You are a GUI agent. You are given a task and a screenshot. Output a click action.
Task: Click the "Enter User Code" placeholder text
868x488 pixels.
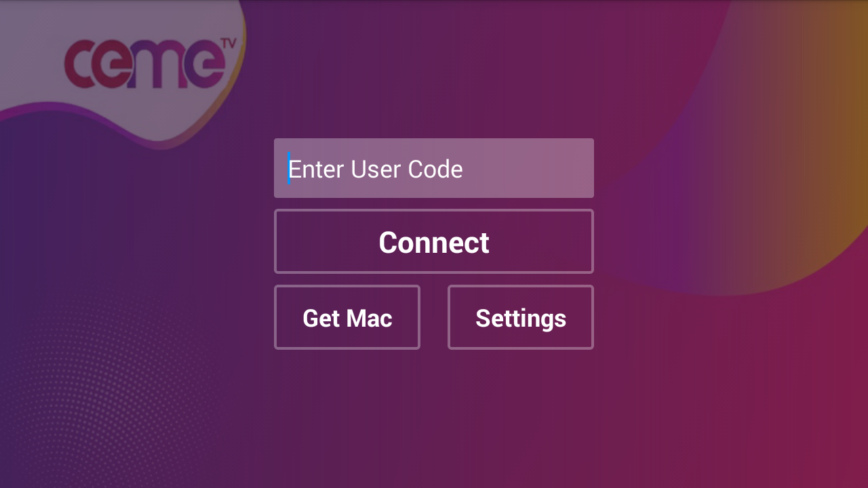[376, 169]
